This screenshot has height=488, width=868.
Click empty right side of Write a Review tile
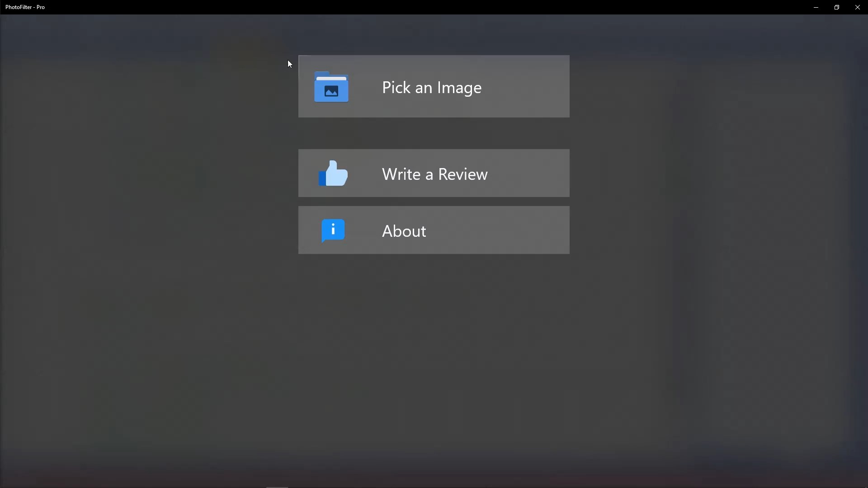pyautogui.click(x=533, y=173)
